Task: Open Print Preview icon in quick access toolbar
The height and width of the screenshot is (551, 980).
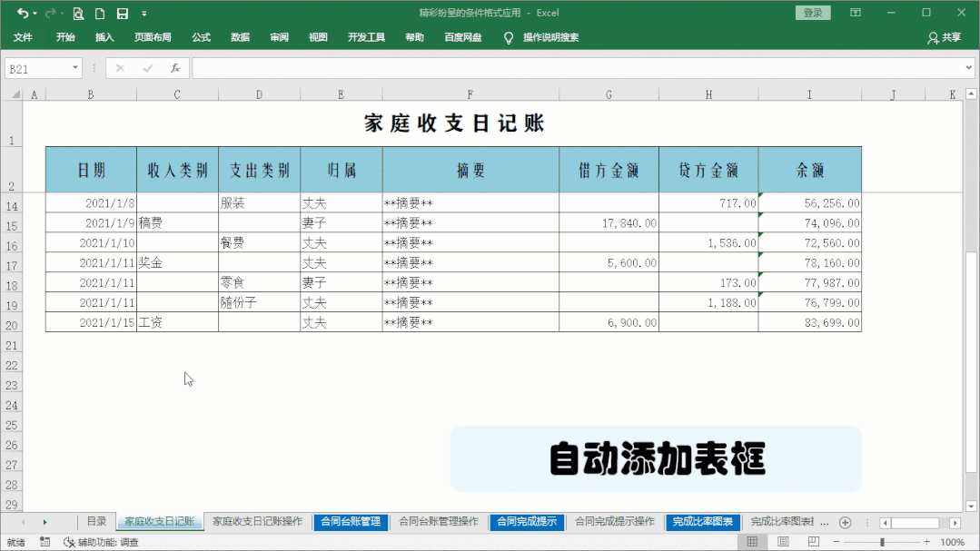Action: click(78, 13)
